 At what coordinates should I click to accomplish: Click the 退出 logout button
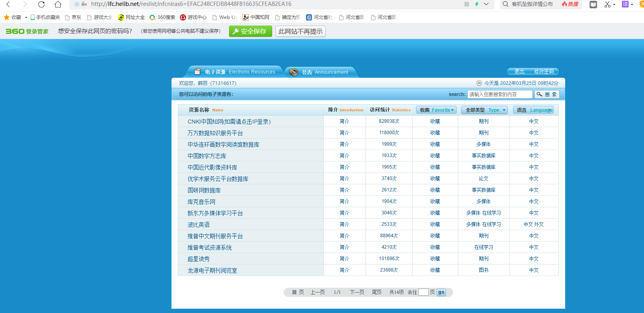pyautogui.click(x=519, y=71)
